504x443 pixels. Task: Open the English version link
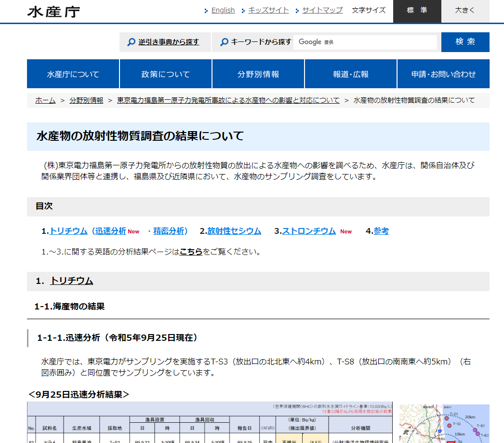(x=223, y=10)
